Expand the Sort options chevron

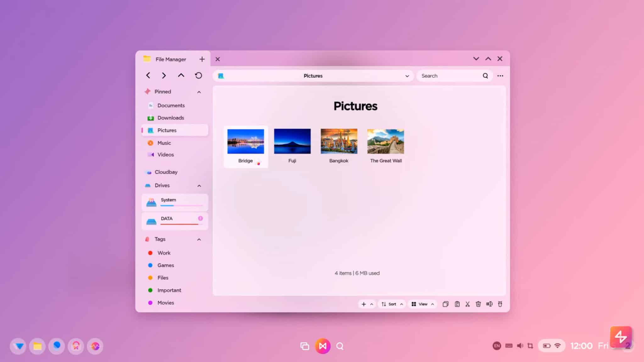(x=402, y=304)
